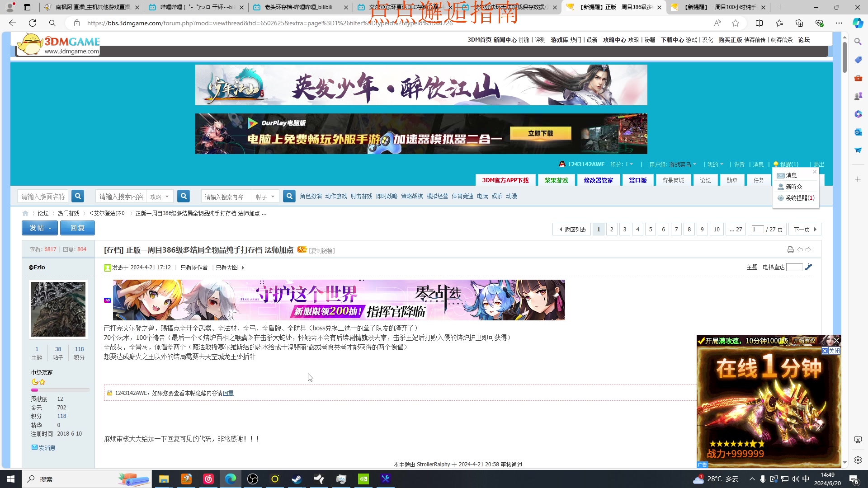Close the 在线1分钟 game ad with 关闭
Image resolution: width=868 pixels, height=488 pixels.
pos(831,351)
